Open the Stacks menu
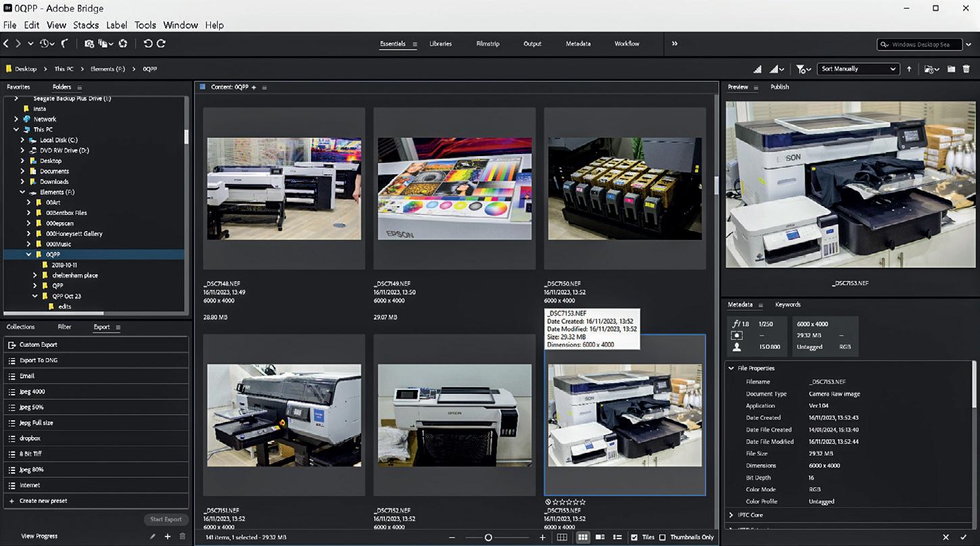This screenshot has width=980, height=546. tap(86, 25)
